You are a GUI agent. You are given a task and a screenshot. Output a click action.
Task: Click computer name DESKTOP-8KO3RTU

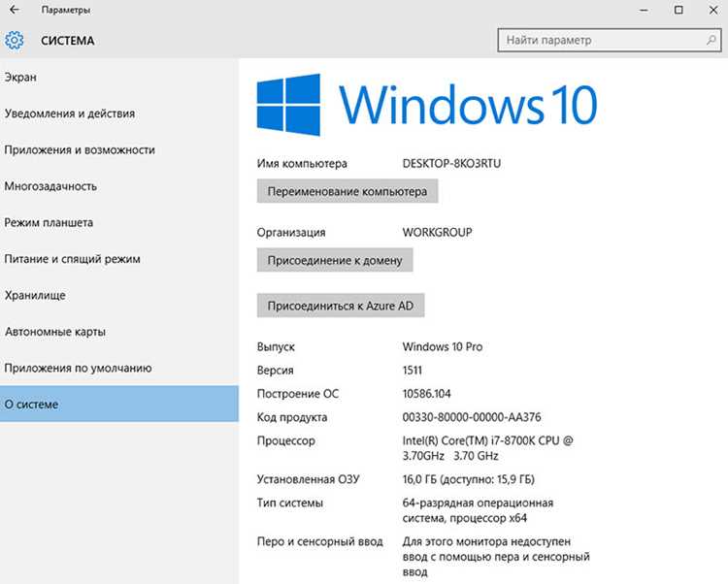[x=451, y=163]
